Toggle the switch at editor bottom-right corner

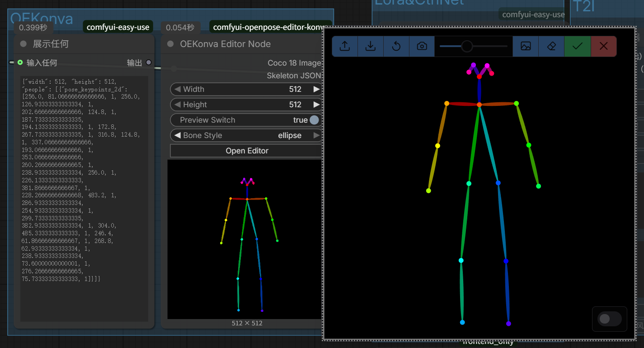click(x=609, y=319)
